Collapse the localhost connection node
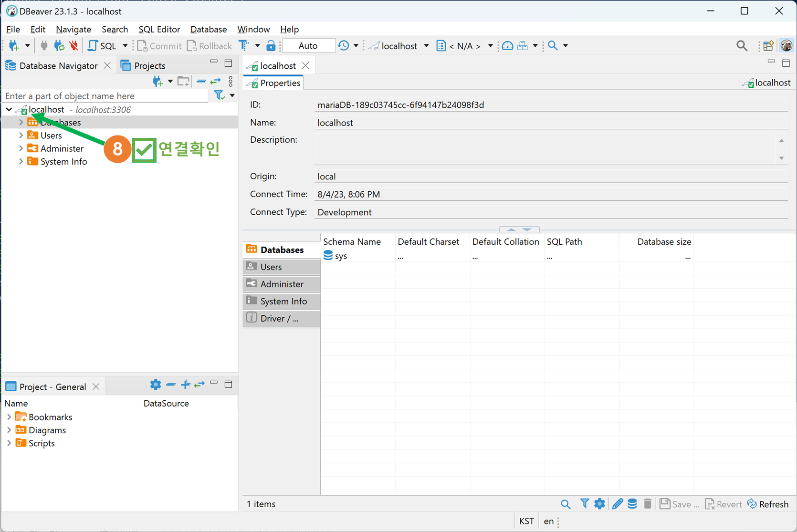 click(9, 109)
